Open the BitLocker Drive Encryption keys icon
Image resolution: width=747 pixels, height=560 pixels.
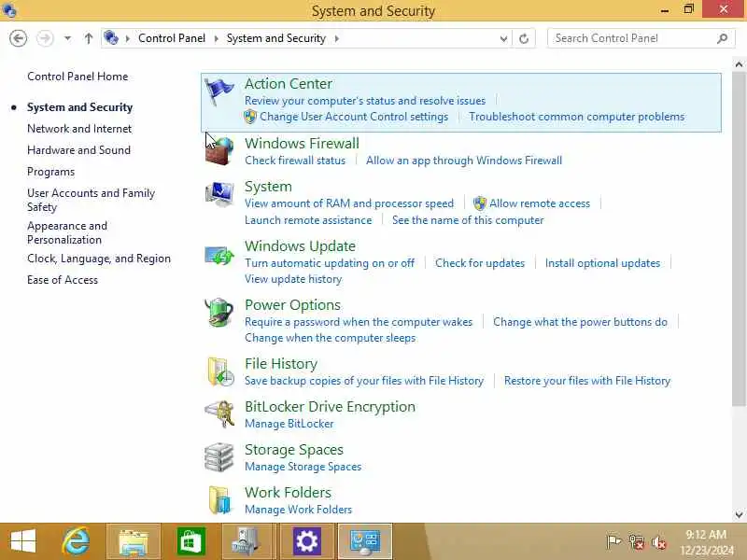tap(219, 413)
